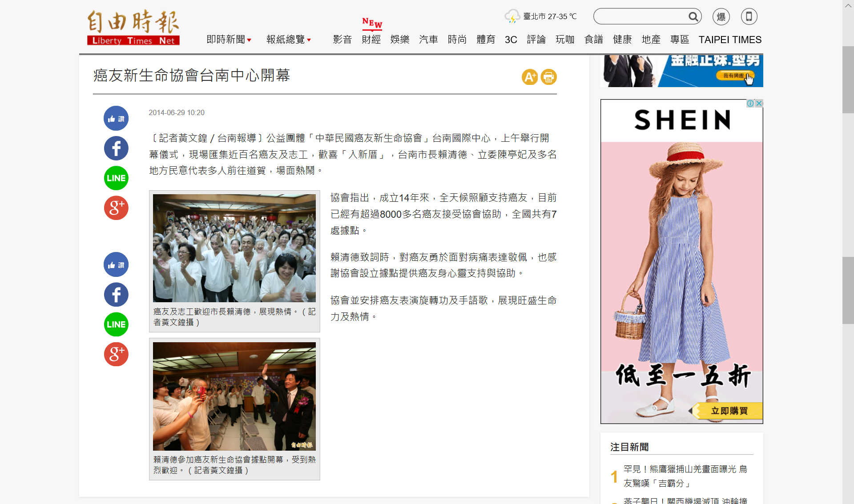
Task: Increase font size with the A+ icon
Action: [530, 77]
